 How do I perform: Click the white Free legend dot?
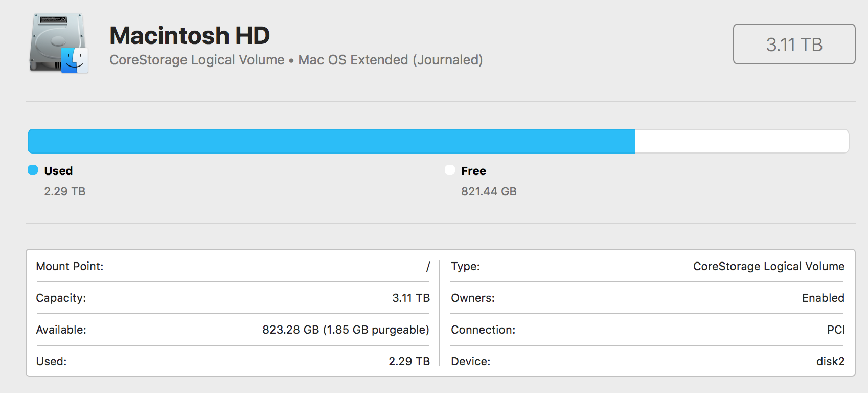(x=450, y=170)
